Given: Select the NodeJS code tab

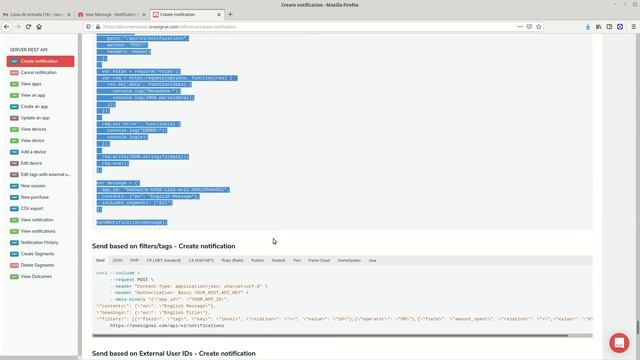Looking at the screenshot, I should click(x=279, y=260).
